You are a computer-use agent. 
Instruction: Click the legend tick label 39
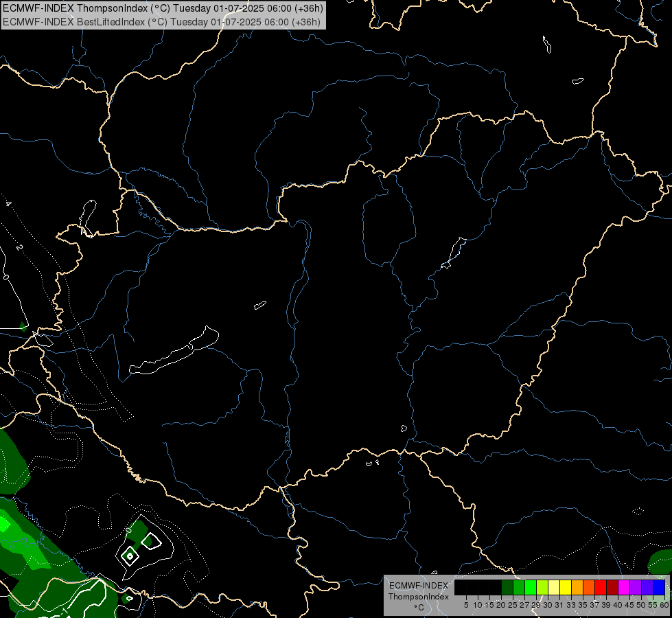point(606,605)
